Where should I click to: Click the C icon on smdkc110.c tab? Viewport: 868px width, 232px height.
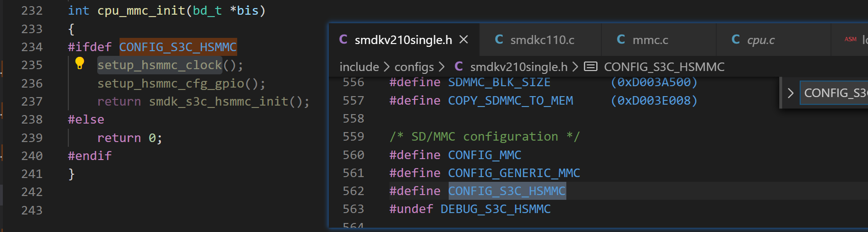(499, 40)
